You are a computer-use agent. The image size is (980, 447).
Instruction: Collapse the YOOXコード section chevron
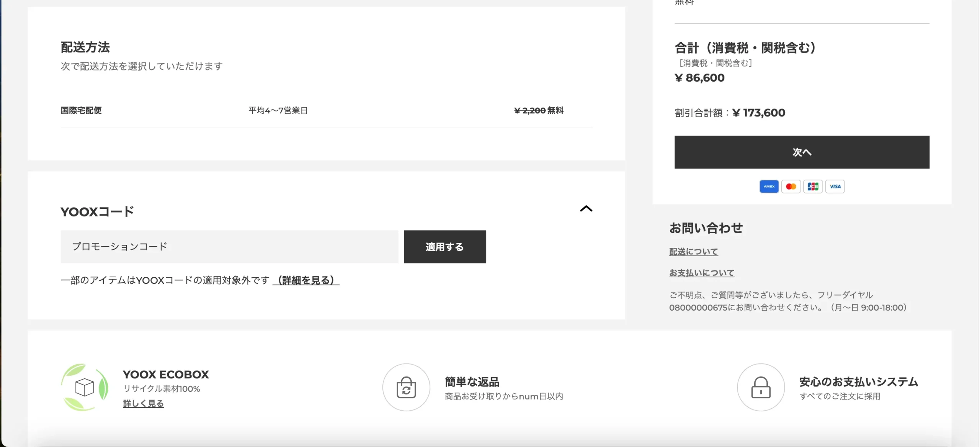[586, 209]
